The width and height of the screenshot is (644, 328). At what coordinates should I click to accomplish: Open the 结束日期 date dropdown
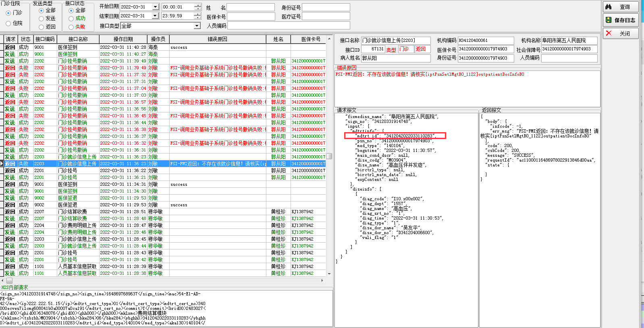156,16
